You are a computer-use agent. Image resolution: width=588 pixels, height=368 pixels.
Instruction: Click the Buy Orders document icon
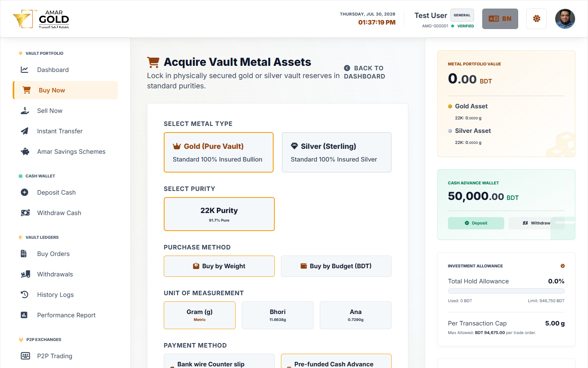click(x=24, y=254)
